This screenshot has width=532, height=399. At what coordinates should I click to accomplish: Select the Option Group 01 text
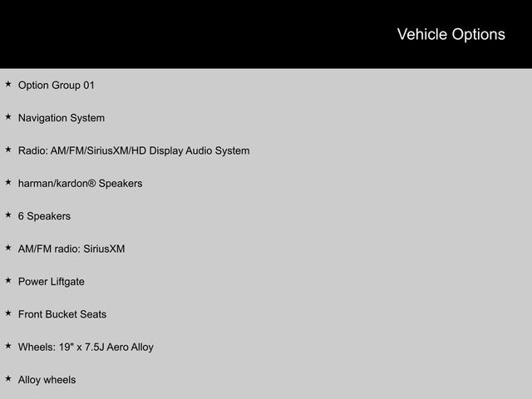pos(57,85)
